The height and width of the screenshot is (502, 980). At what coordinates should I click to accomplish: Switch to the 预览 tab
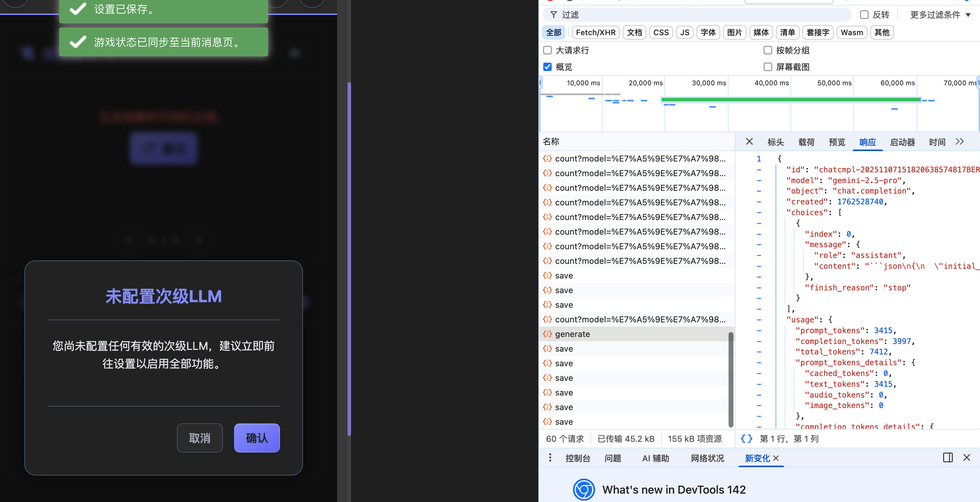tap(837, 142)
